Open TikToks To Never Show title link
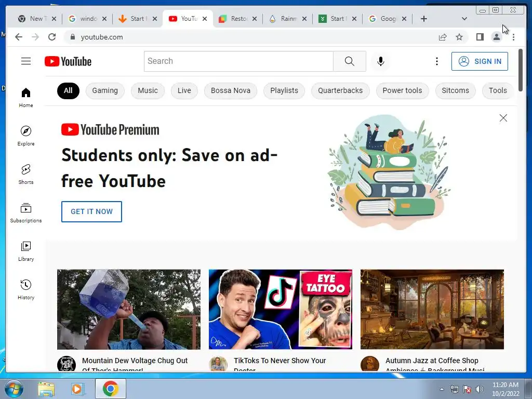532x399 pixels. (280, 364)
